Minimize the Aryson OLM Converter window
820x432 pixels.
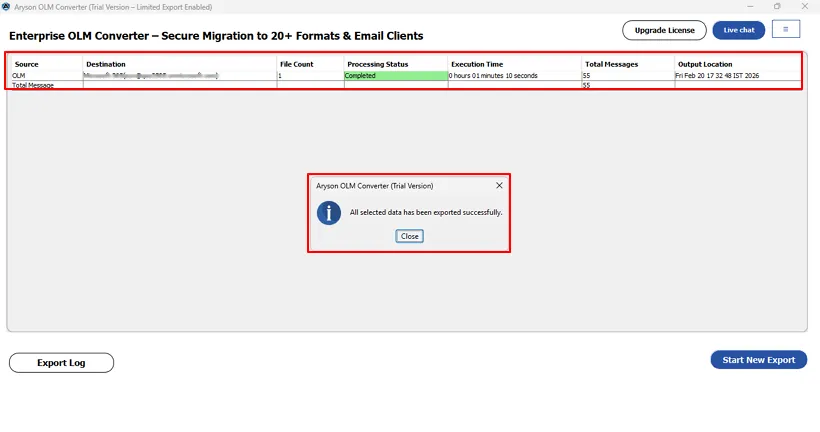coord(749,7)
